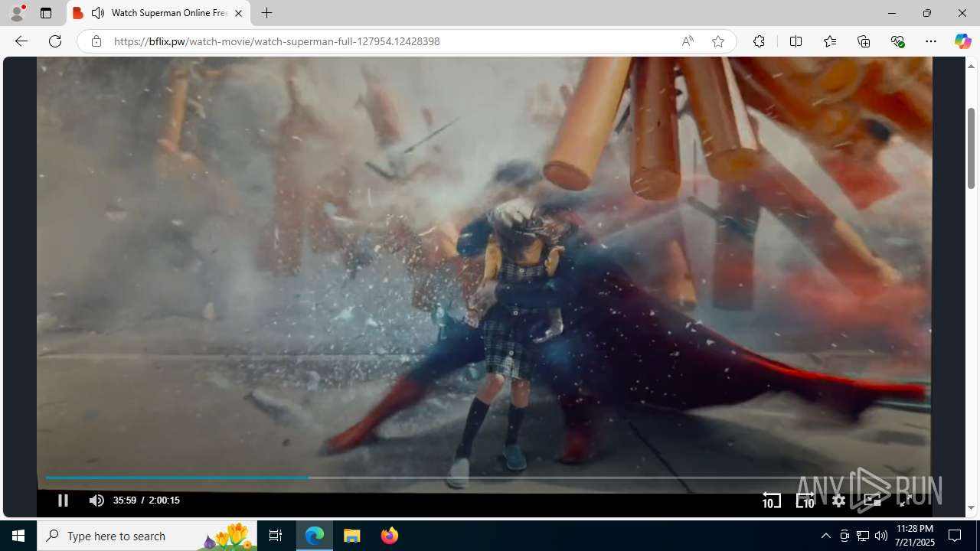Close the Watch Superman tab

[238, 13]
